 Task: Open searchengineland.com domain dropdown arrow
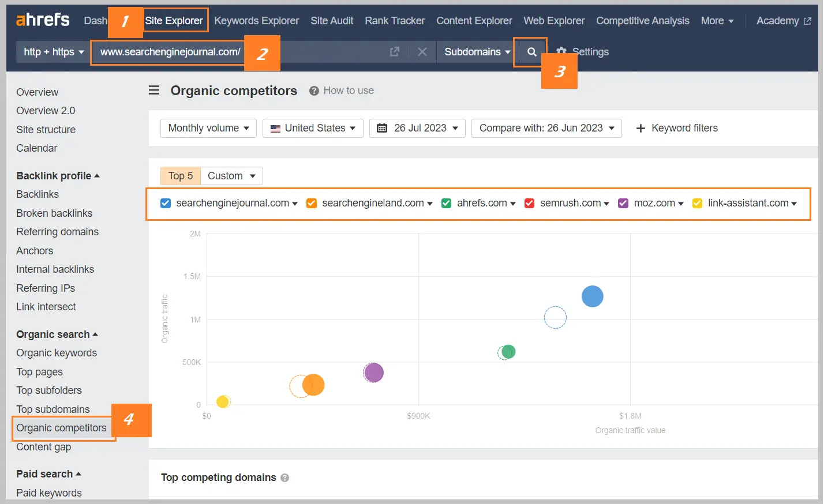430,204
